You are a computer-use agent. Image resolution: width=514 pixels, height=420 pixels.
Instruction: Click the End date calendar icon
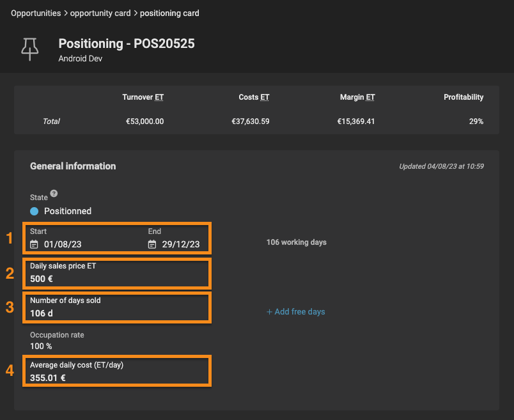(152, 244)
